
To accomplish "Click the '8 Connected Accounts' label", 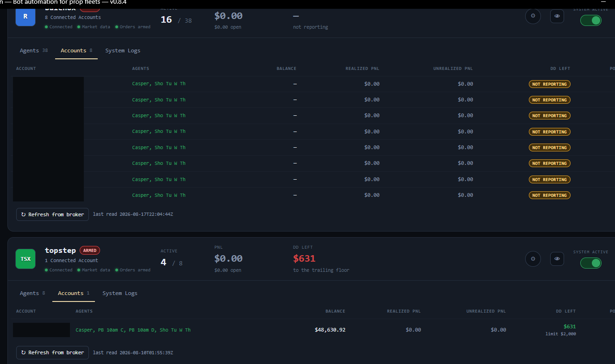I will tap(73, 17).
